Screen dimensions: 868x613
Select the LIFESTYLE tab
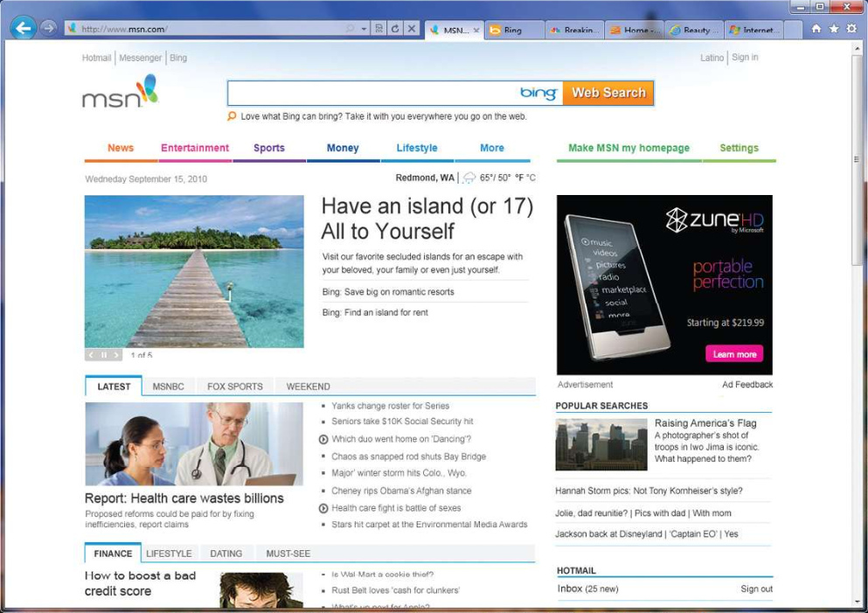coord(169,554)
